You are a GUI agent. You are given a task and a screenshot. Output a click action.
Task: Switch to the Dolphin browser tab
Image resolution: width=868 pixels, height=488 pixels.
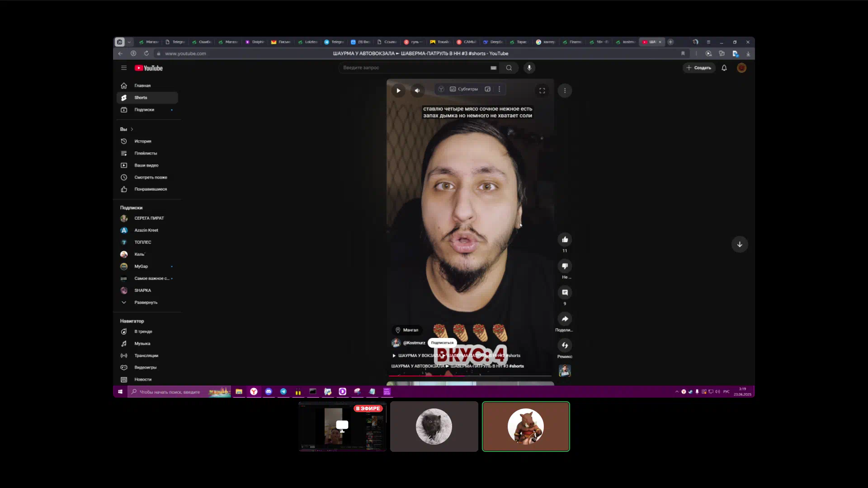pos(255,42)
